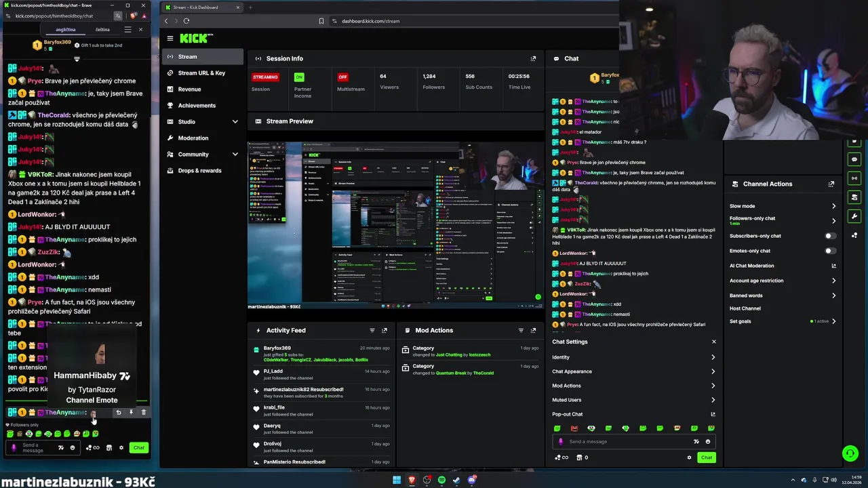
Task: Click Baryfox369 in the Activity Feed
Action: click(x=277, y=348)
